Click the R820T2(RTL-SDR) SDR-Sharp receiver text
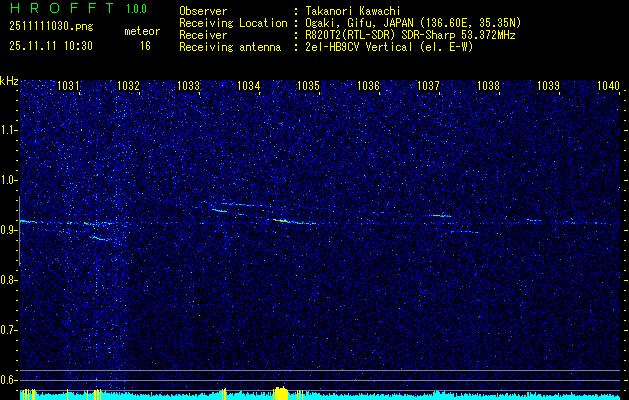 point(410,35)
